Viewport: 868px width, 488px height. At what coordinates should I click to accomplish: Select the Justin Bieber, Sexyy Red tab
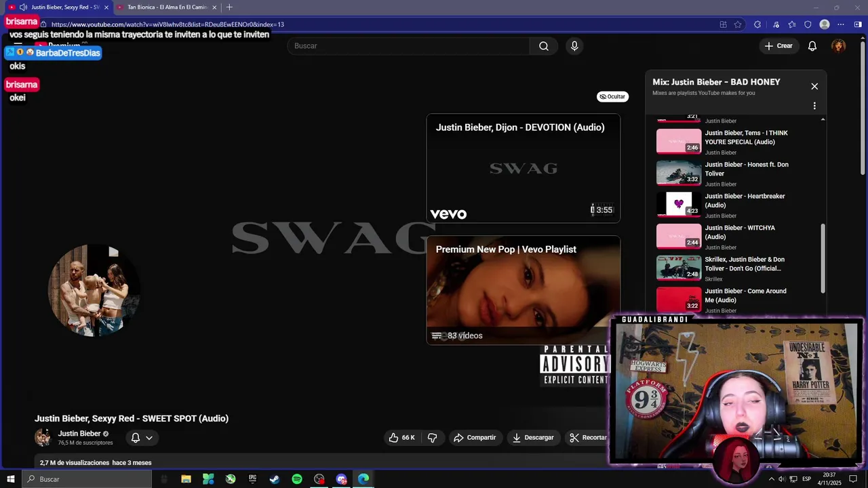60,7
